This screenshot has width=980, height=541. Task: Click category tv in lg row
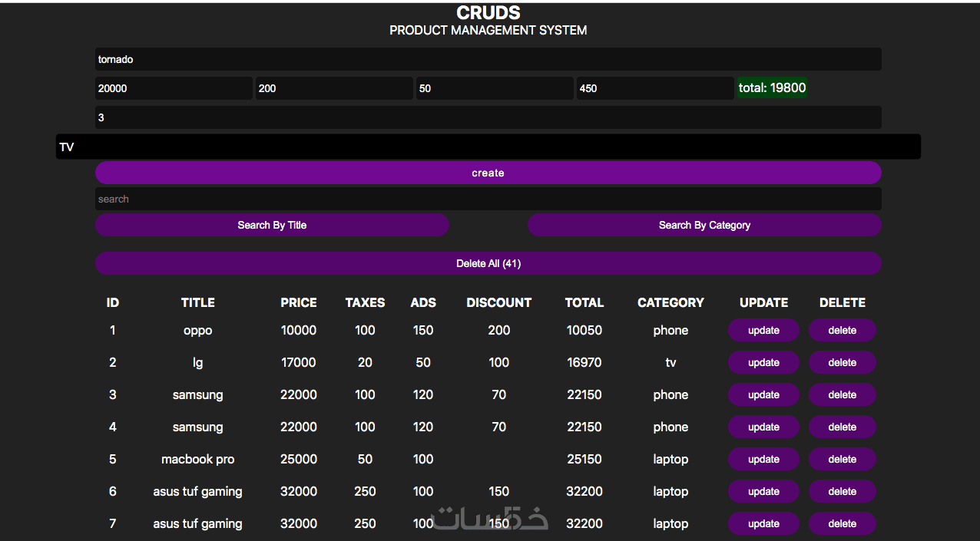click(670, 363)
